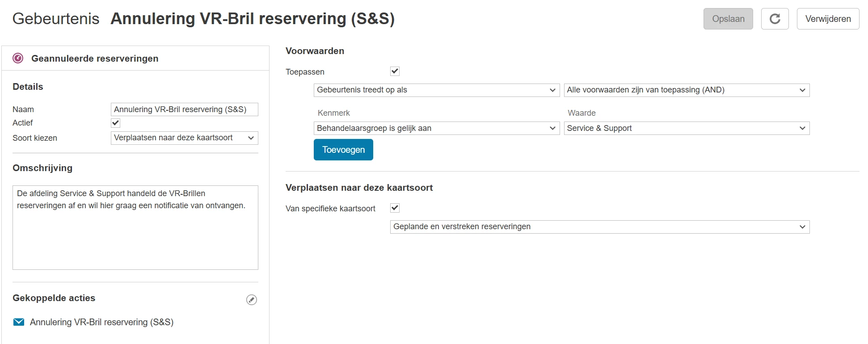Click the refresh icon button

tap(775, 19)
